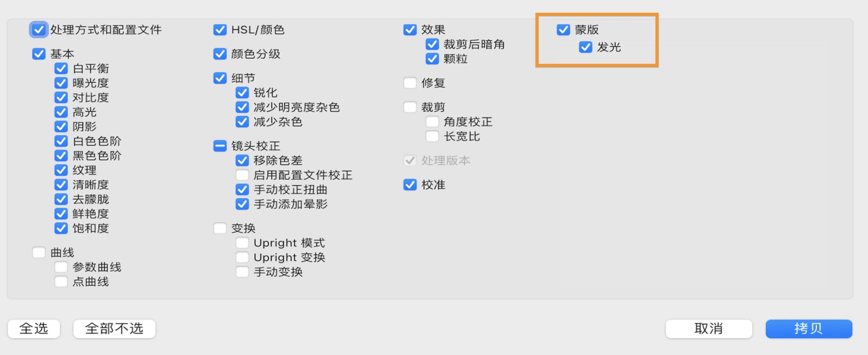Viewport: 868px width, 355px height.
Task: Check the Upright 模式 option
Action: click(x=242, y=243)
